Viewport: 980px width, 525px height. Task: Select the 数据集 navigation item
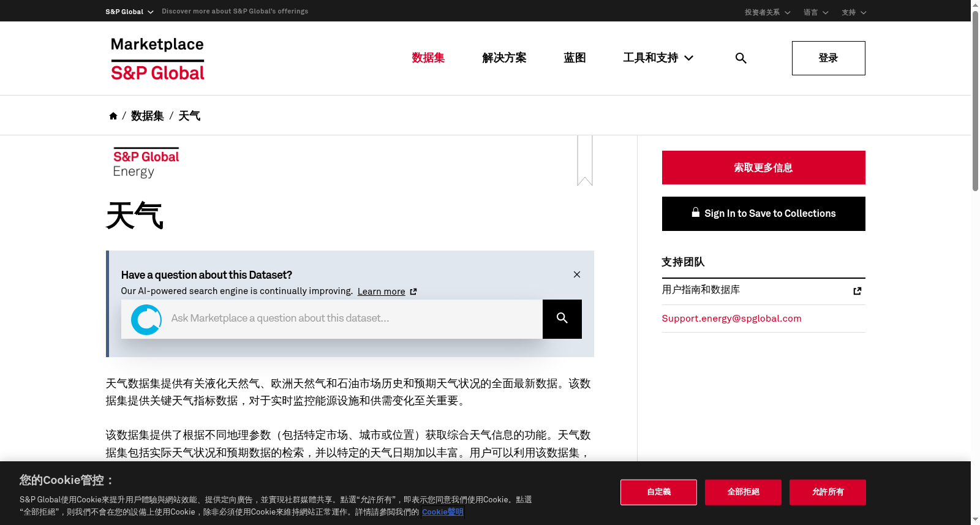[x=428, y=58]
